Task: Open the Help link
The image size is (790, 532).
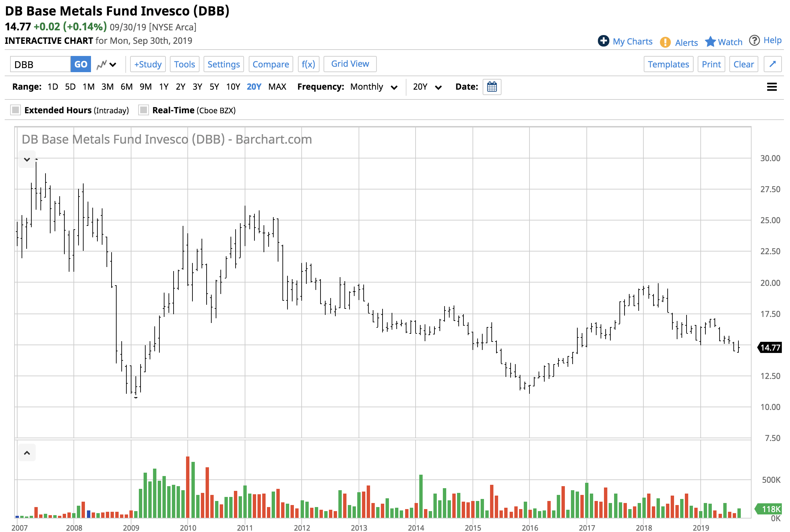Action: (772, 40)
